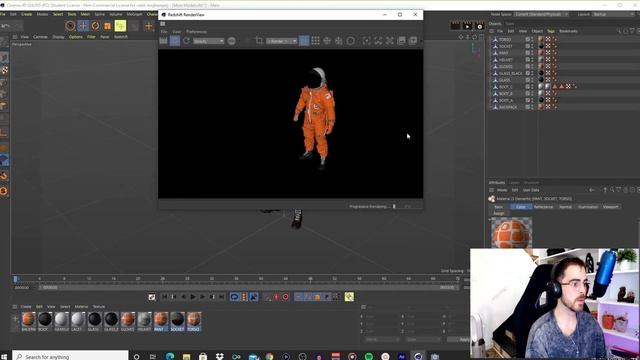Open render settings gear icon top right
Viewport: 640px width, 360px height.
click(480, 26)
